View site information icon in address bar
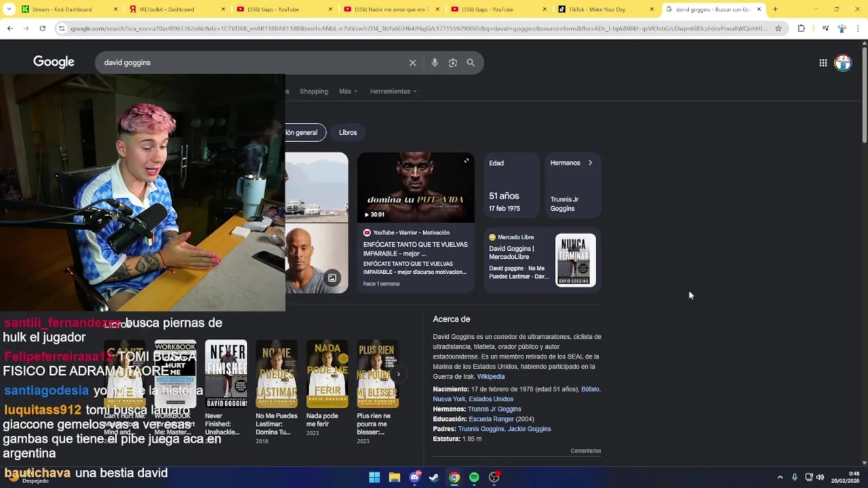Viewport: 868px width, 488px height. coord(62,28)
